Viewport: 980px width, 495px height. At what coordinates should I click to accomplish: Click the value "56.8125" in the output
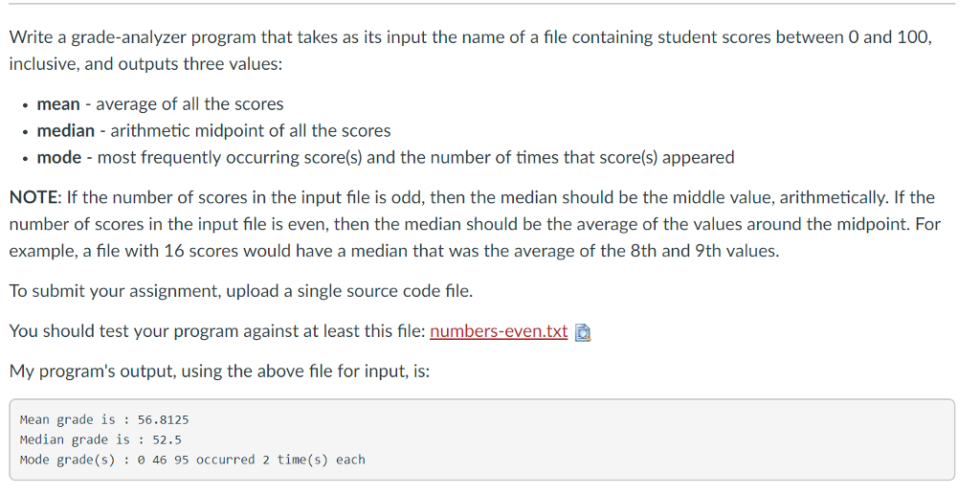tap(163, 419)
